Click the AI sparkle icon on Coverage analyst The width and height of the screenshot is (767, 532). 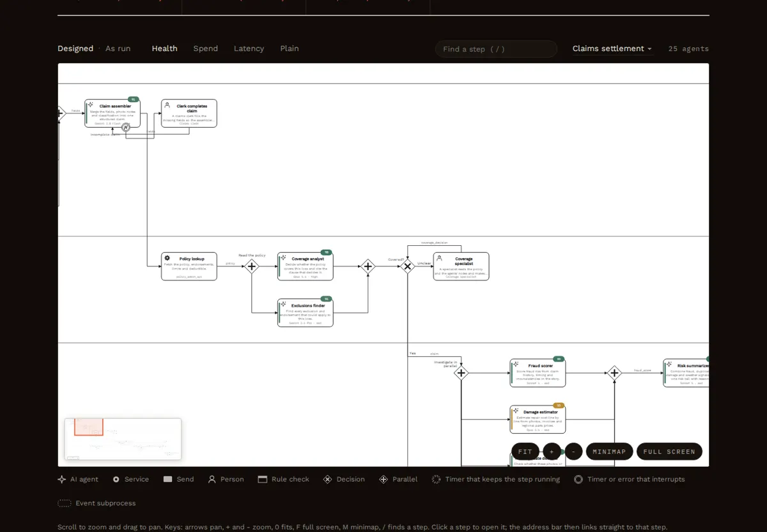click(x=283, y=258)
